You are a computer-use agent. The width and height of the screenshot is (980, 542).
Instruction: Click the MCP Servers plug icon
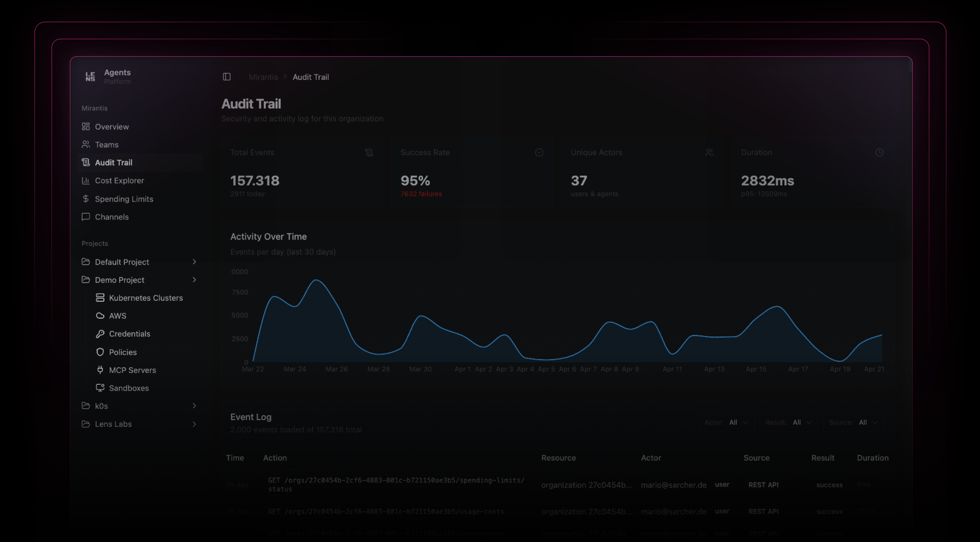[x=100, y=370]
